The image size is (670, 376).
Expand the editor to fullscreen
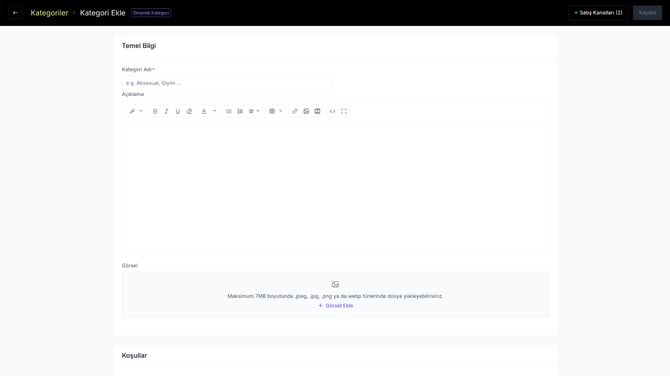pyautogui.click(x=344, y=111)
